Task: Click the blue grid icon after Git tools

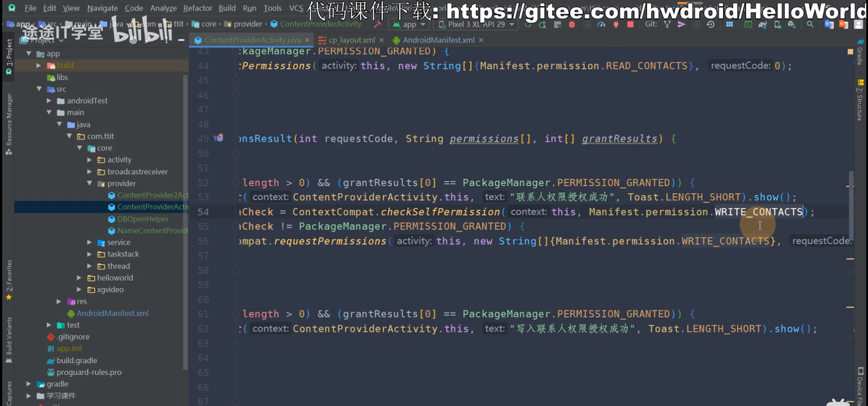Action: point(730,24)
